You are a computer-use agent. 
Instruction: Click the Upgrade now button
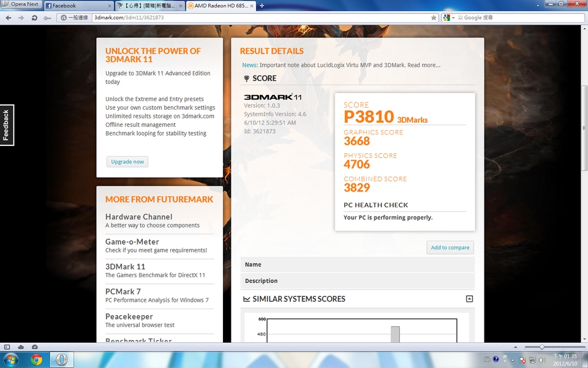(127, 161)
